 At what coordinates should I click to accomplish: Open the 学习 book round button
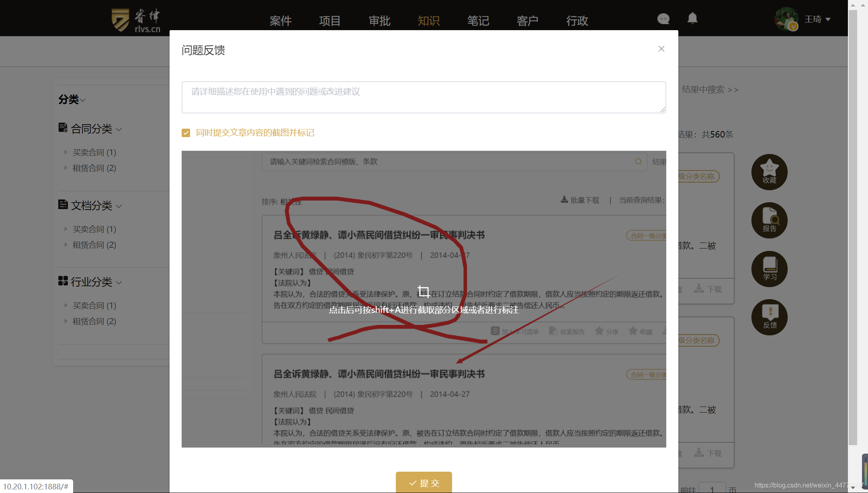pos(769,269)
